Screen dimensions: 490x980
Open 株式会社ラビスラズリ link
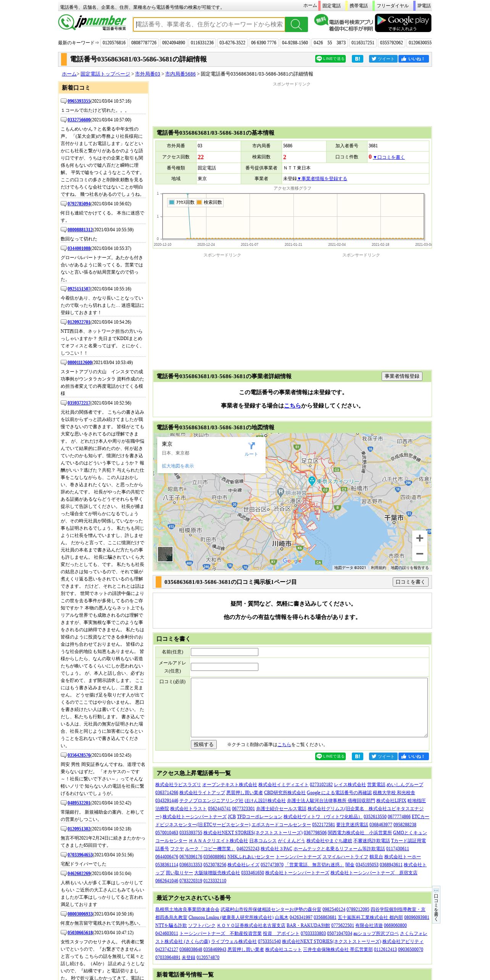pyautogui.click(x=178, y=785)
